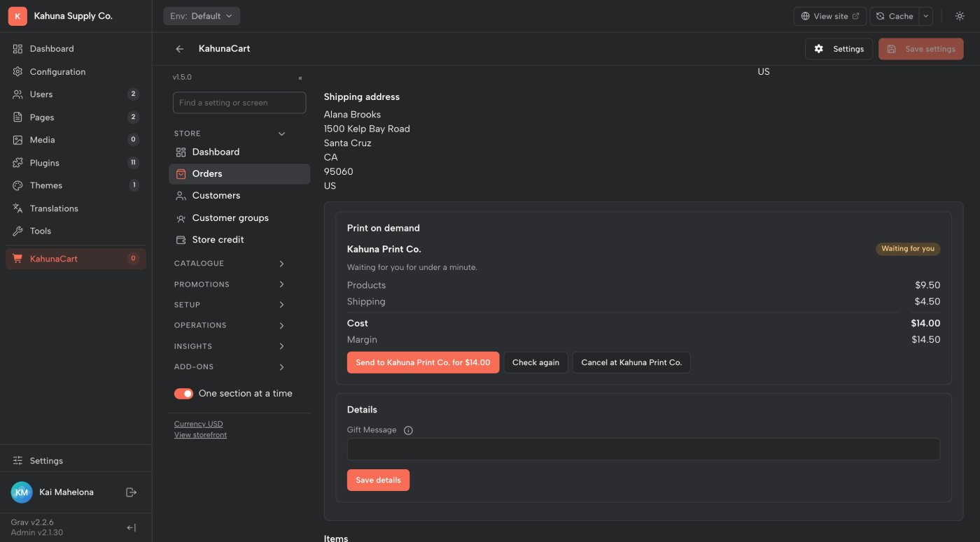Open Themes in the main sidebar

click(x=76, y=185)
